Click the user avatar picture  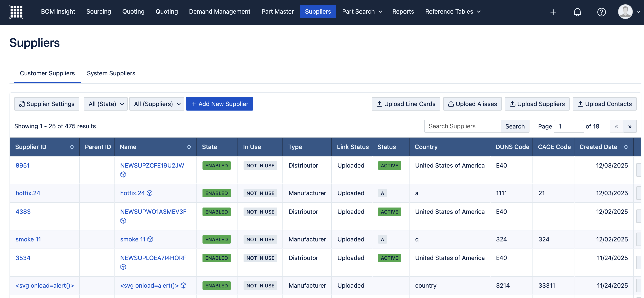[x=625, y=11]
